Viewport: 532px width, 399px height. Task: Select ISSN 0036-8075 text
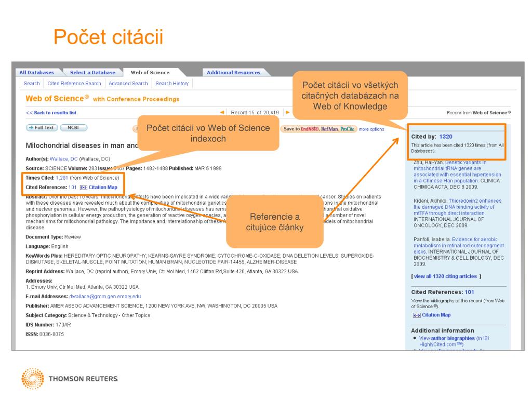(x=45, y=334)
